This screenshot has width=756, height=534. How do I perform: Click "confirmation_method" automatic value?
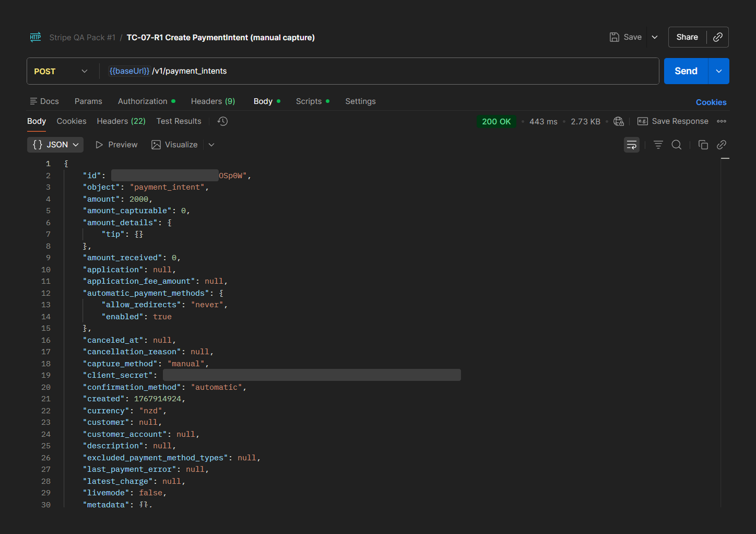(x=217, y=387)
